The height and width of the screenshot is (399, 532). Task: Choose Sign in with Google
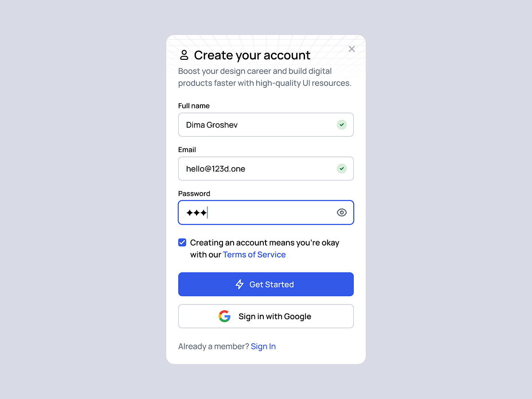(266, 316)
